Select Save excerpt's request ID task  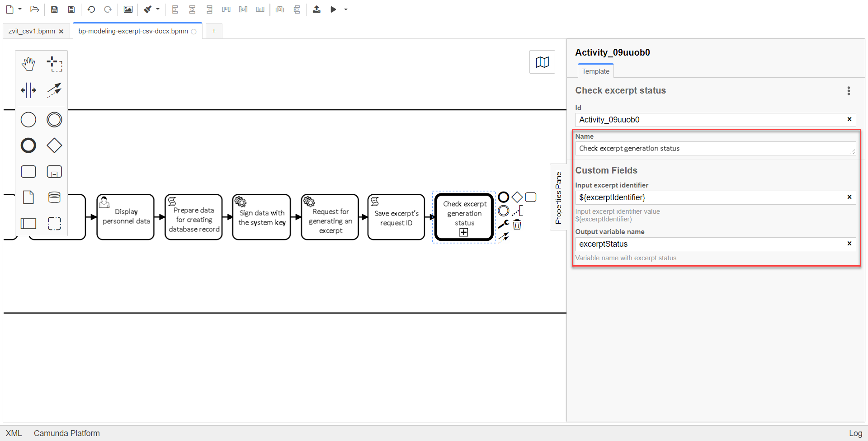(396, 217)
